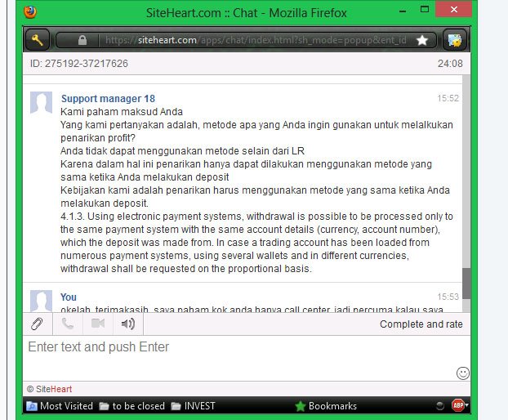Click the Firefox logo icon in title bar
Screen dimensions: 508x420
coord(30,12)
